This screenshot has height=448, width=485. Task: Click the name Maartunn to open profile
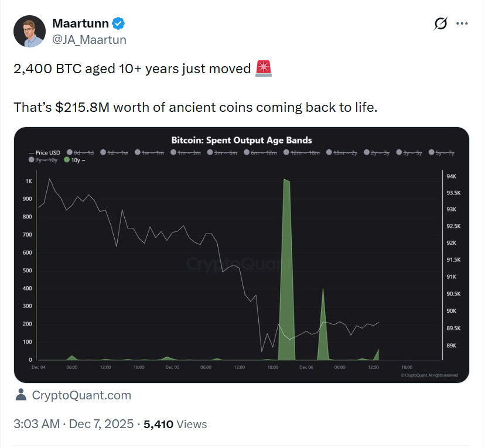[x=80, y=23]
